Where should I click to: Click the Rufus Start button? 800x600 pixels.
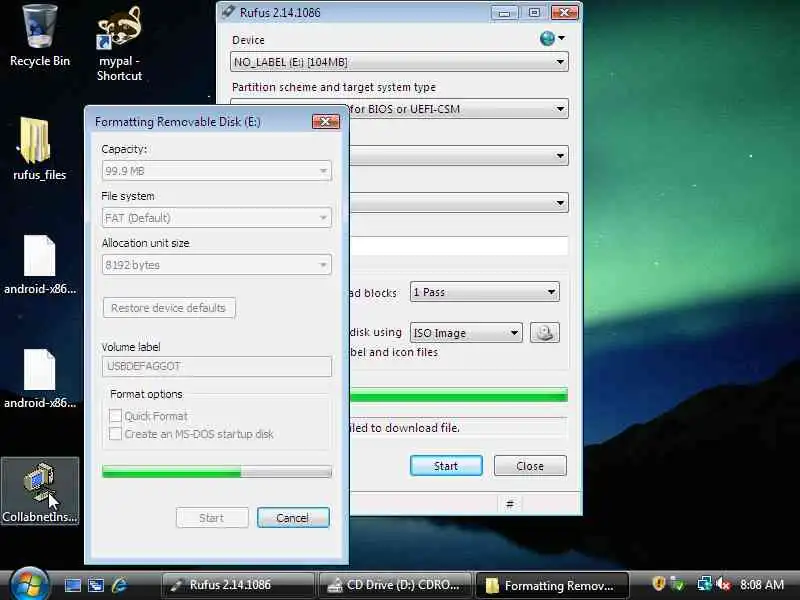click(446, 466)
